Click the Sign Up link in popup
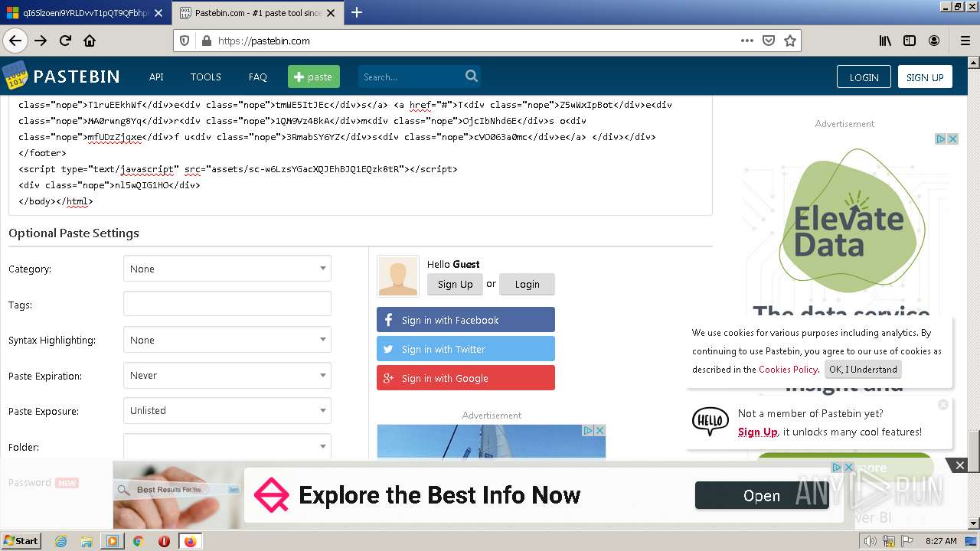 pos(757,432)
